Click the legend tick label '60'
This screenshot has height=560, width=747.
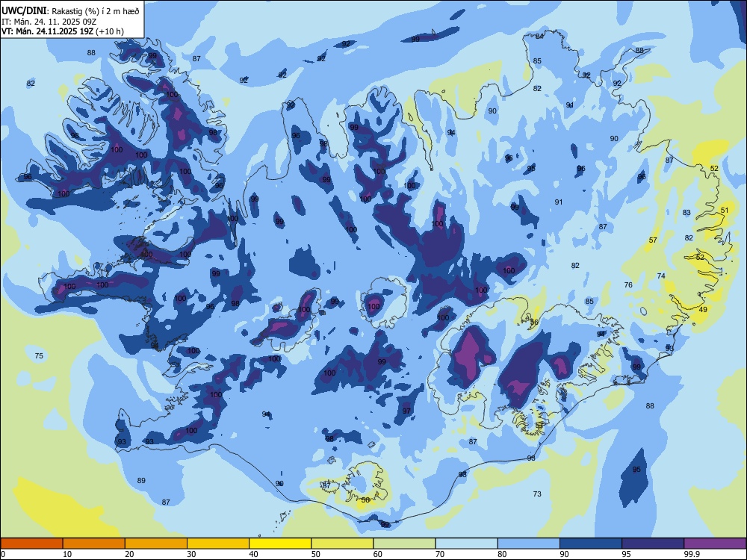coord(378,554)
